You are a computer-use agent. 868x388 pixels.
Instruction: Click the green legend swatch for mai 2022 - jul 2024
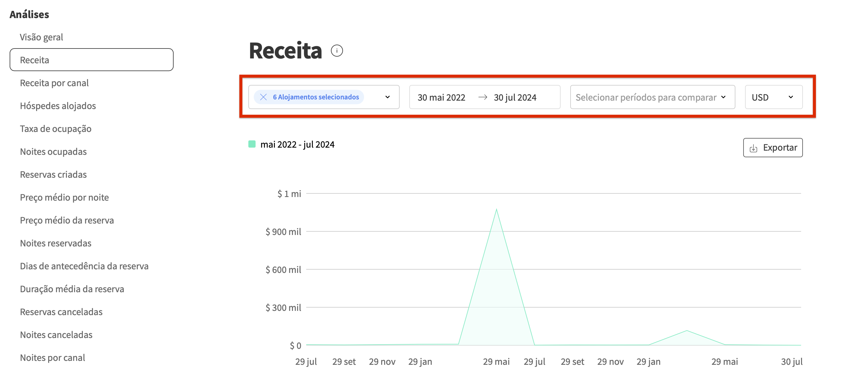pos(251,144)
